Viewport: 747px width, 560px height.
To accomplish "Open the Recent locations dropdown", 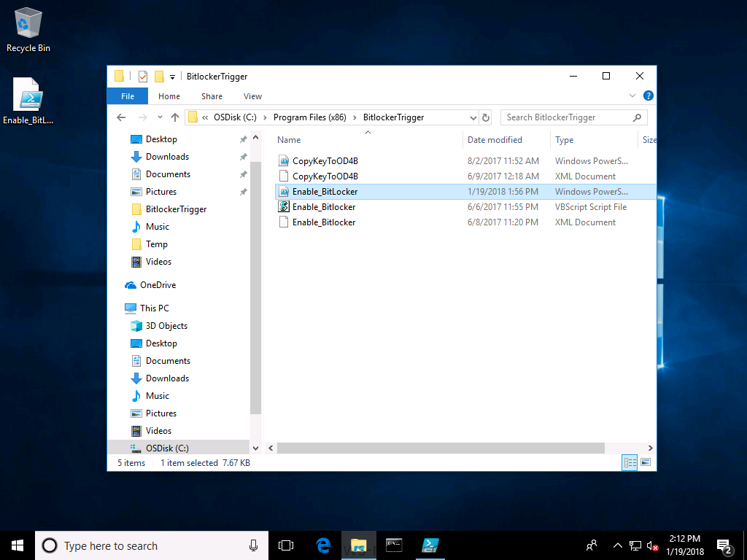I will pyautogui.click(x=160, y=117).
